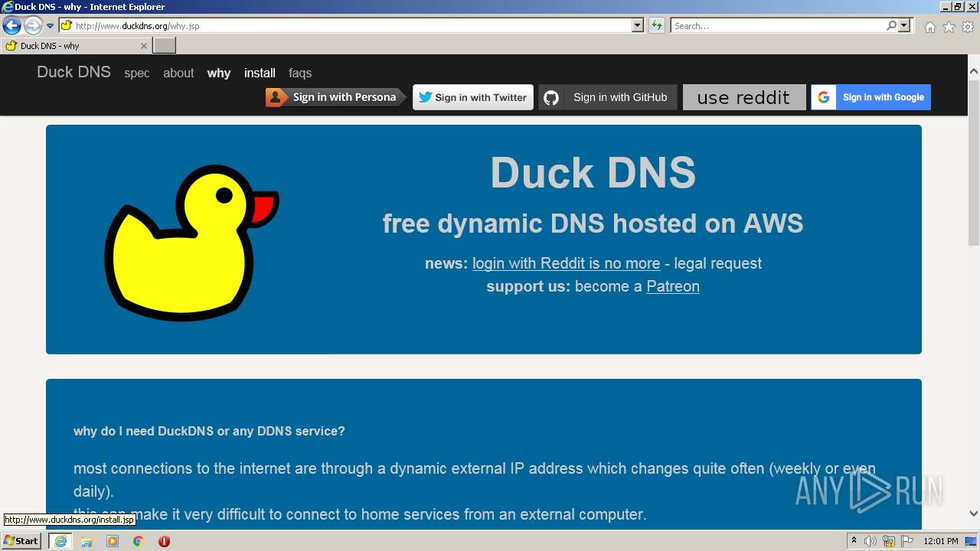This screenshot has height=551, width=980.
Task: Click the 12:01 PM system clock
Action: pyautogui.click(x=941, y=541)
